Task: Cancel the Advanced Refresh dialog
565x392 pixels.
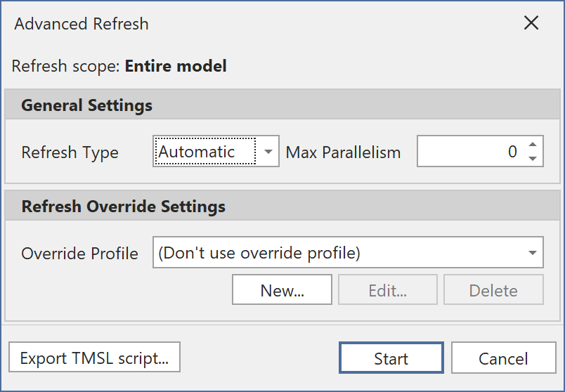Action: (x=503, y=358)
